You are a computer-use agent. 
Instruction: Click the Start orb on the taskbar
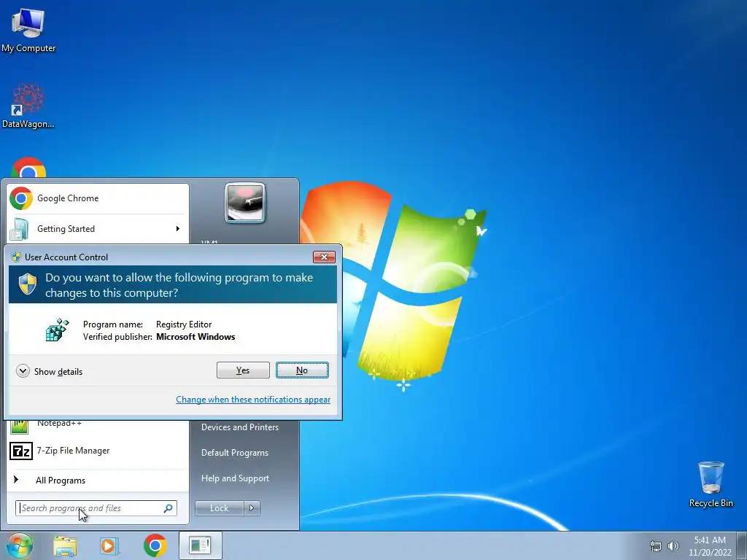[19, 545]
